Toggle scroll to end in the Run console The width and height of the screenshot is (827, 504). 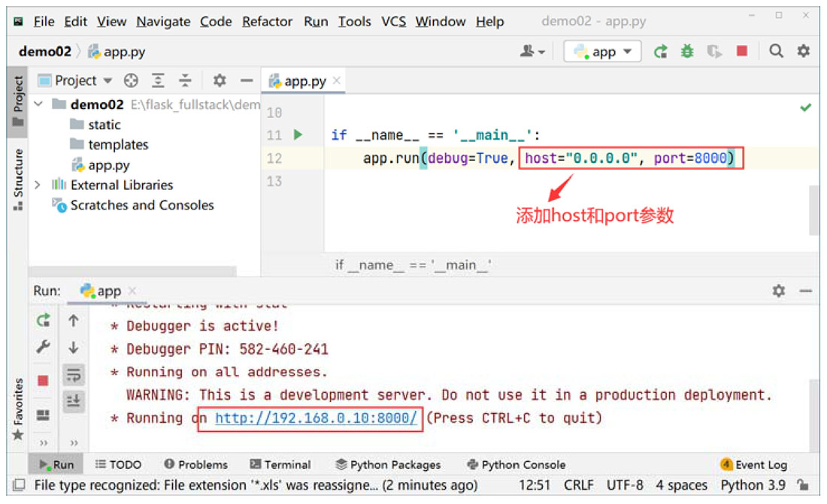[x=74, y=401]
